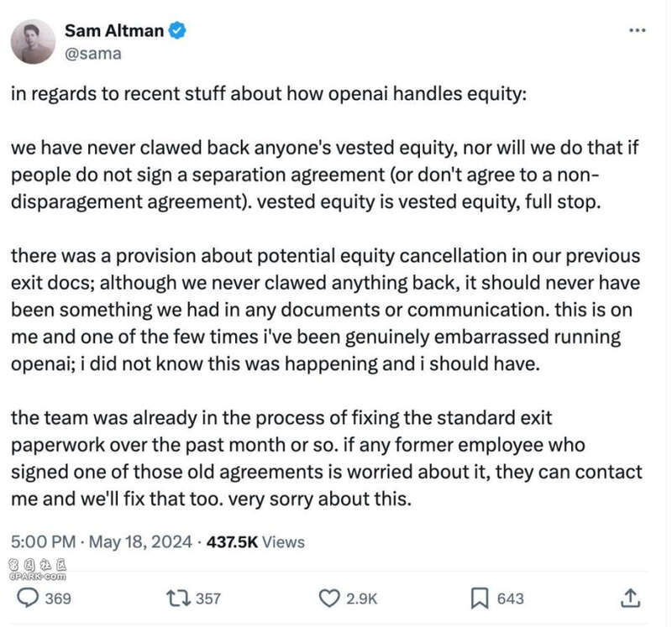672x627 pixels.
Task: Click the 643 bookmarks count
Action: click(x=510, y=598)
